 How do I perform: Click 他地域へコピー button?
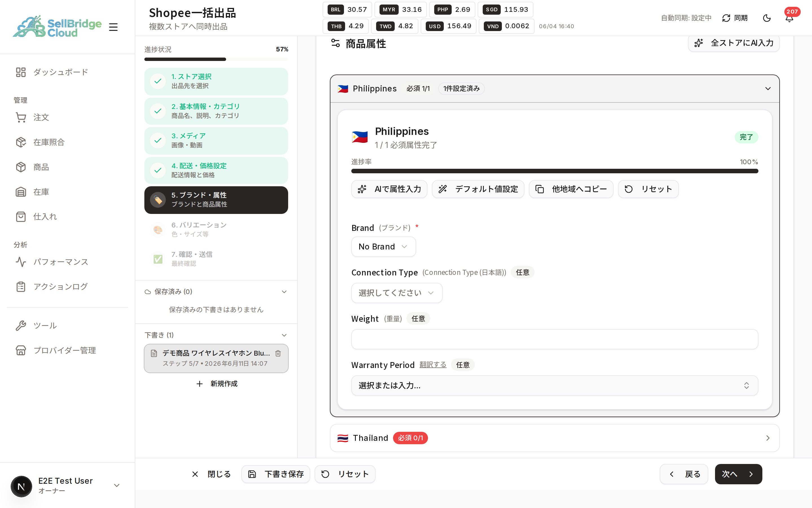571,189
